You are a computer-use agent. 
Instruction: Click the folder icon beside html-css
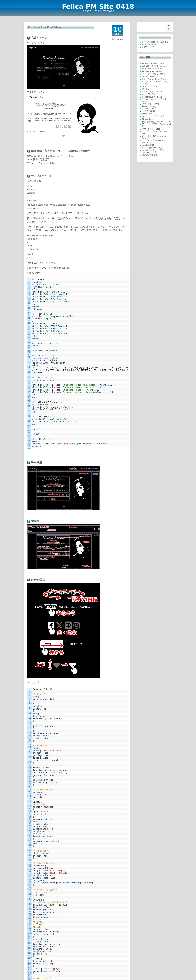pos(113,39)
